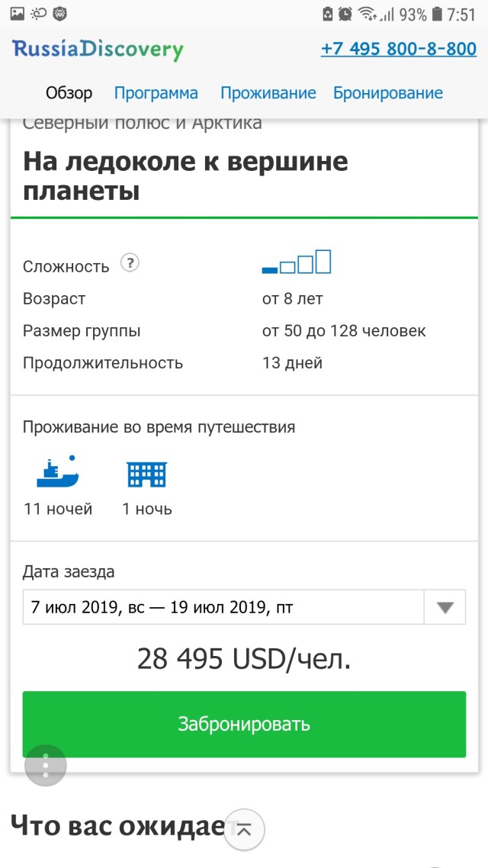Expand the date selection field options
Screen dimensions: 488x868
(x=221, y=606)
